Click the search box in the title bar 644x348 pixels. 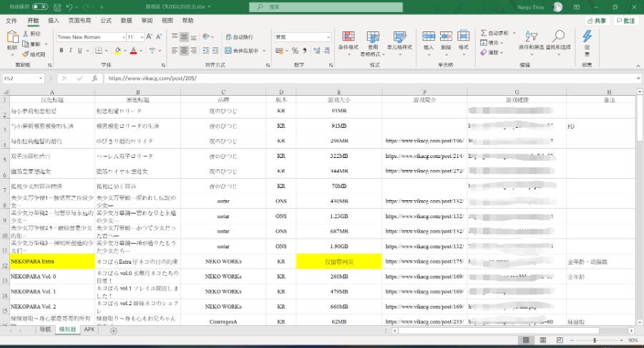326,7
